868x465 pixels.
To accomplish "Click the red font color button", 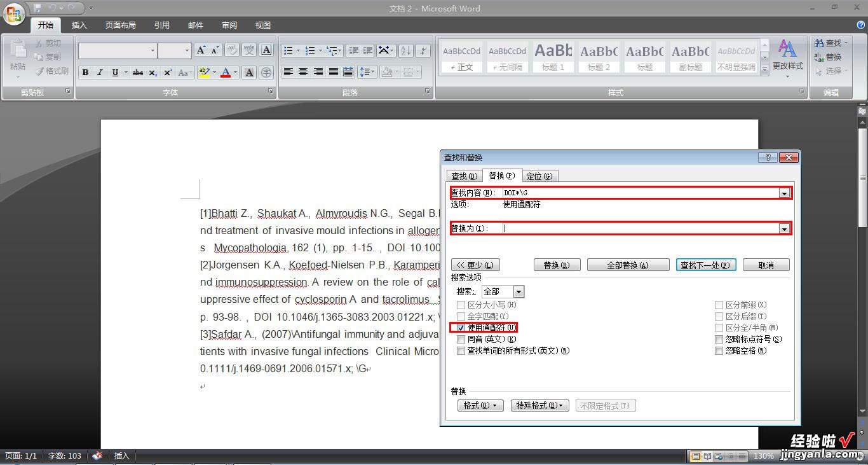I will click(x=226, y=73).
